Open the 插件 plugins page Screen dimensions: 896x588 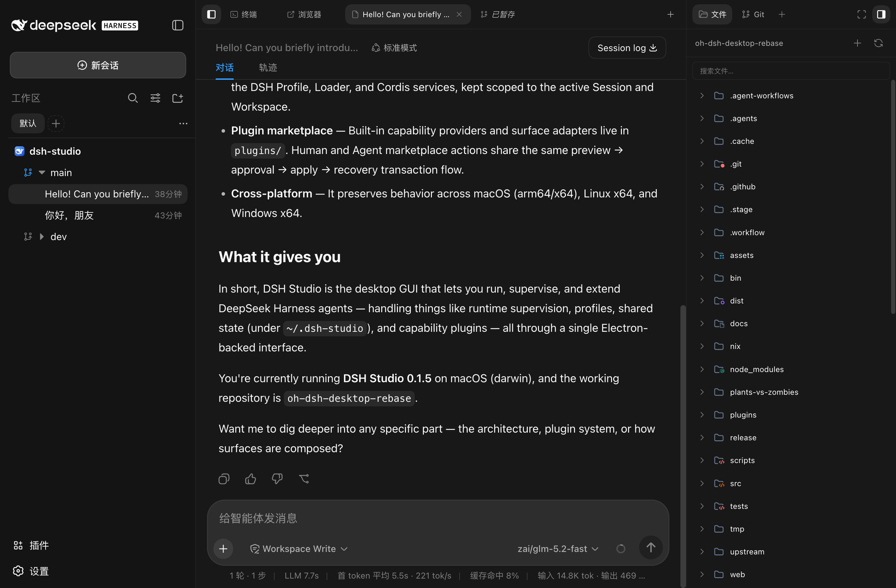click(x=31, y=545)
